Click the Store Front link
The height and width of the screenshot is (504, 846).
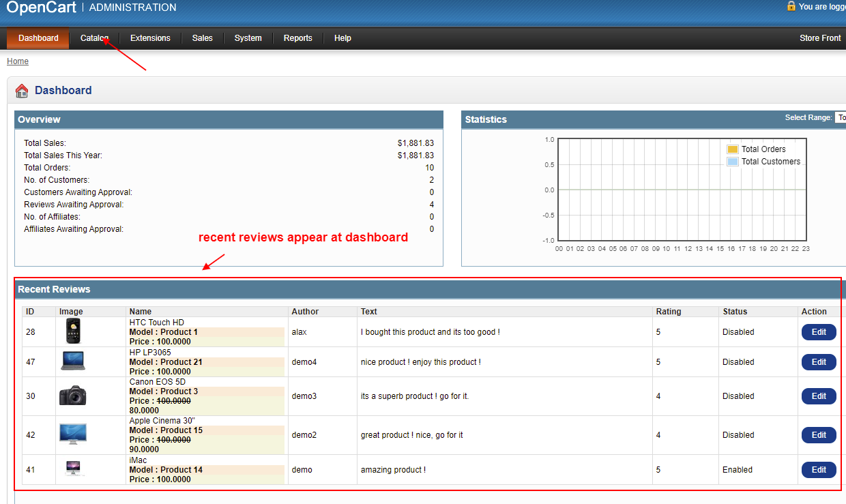point(819,38)
